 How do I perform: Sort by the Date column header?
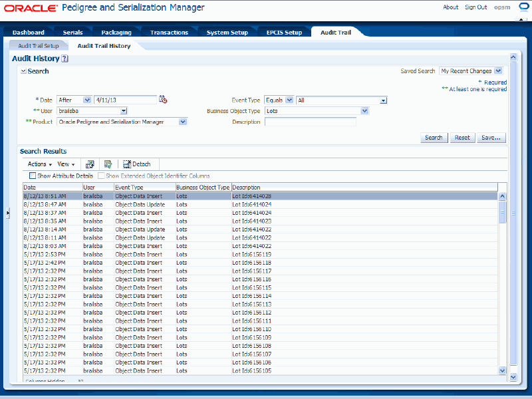(x=53, y=188)
